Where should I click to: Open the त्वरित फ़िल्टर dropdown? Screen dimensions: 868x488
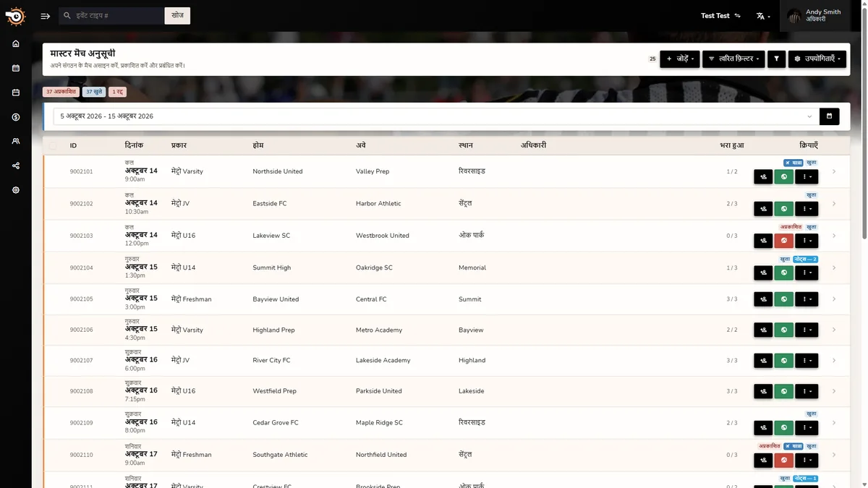[x=733, y=59]
